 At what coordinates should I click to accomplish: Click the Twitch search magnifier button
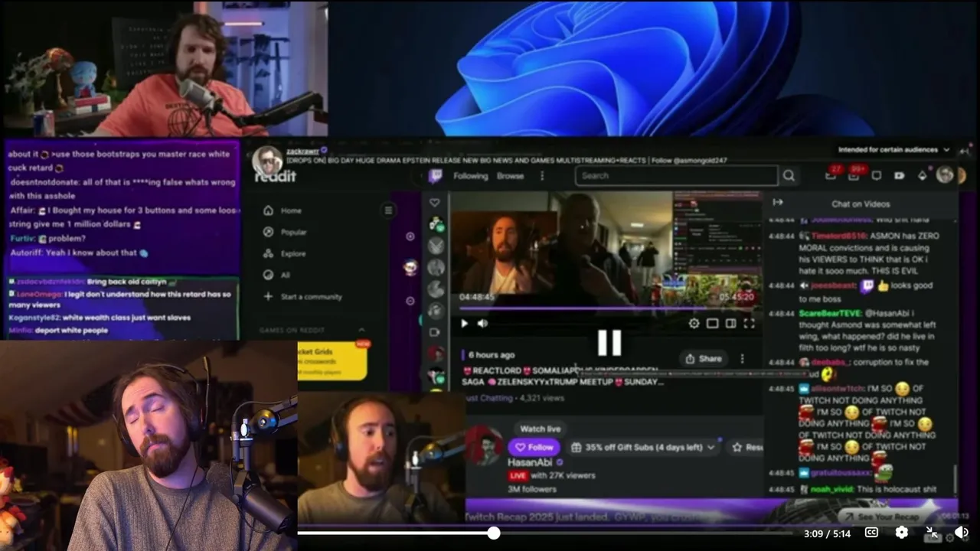pyautogui.click(x=789, y=176)
